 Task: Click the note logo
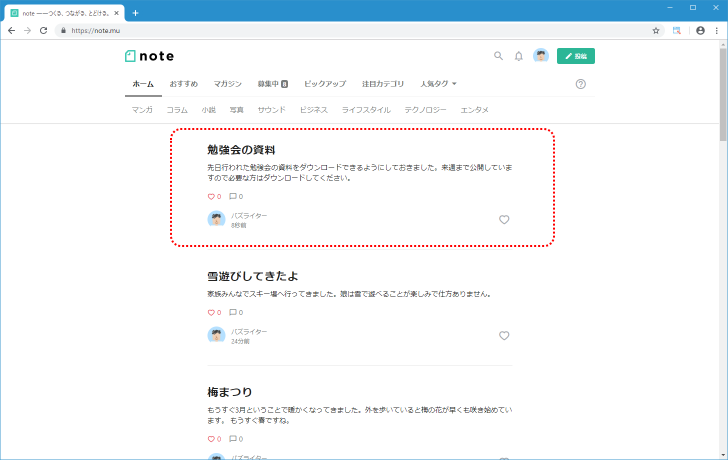(x=150, y=56)
